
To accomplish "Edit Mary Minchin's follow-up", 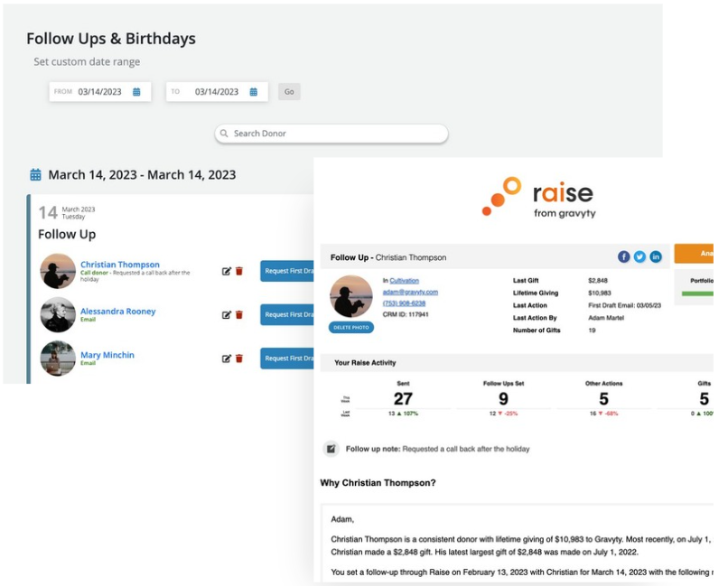I will point(226,358).
